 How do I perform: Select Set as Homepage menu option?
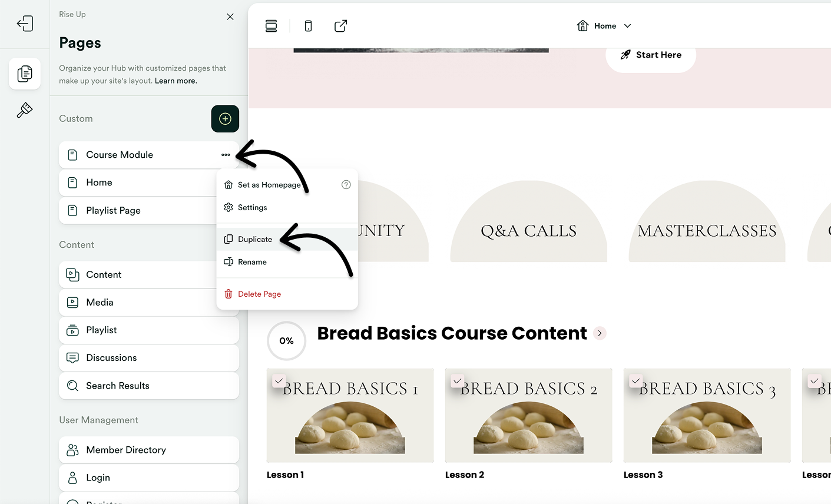(x=269, y=184)
